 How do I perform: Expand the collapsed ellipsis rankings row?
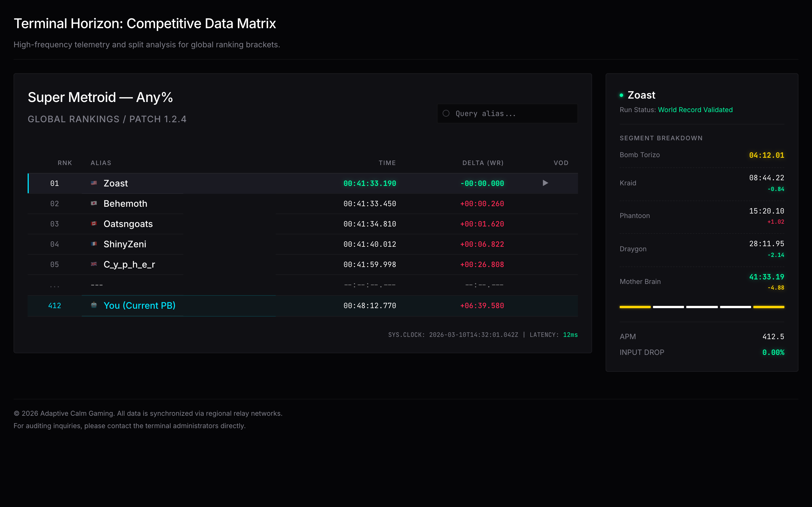55,285
